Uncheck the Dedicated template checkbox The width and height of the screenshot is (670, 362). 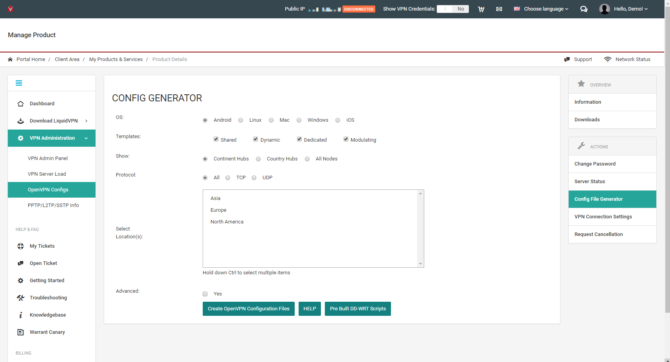click(x=299, y=139)
